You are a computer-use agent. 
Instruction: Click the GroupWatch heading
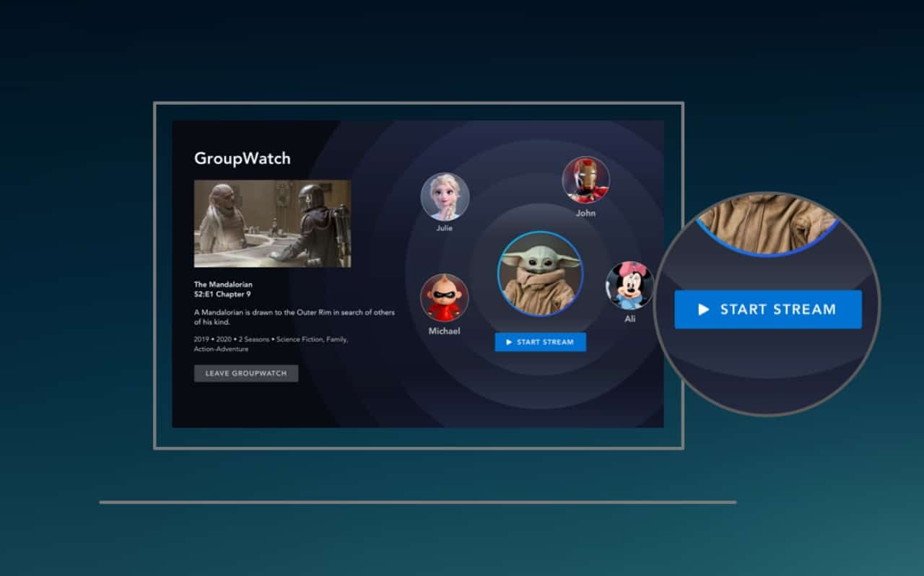tap(242, 159)
